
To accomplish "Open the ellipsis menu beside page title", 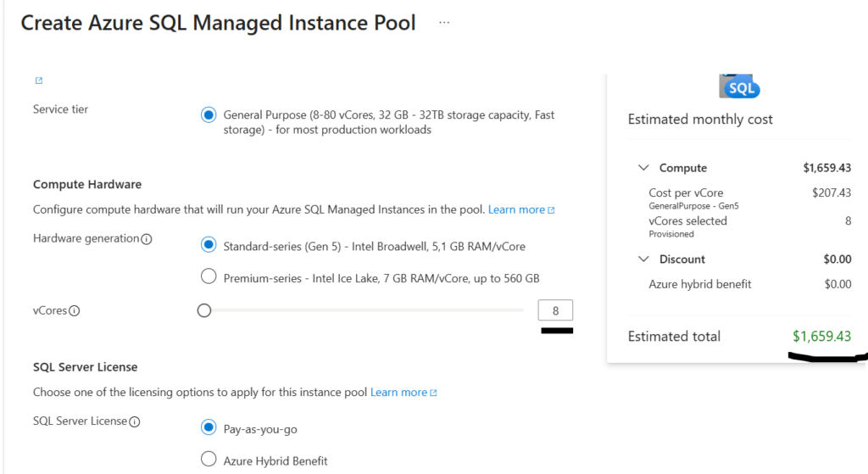I will 444,23.
